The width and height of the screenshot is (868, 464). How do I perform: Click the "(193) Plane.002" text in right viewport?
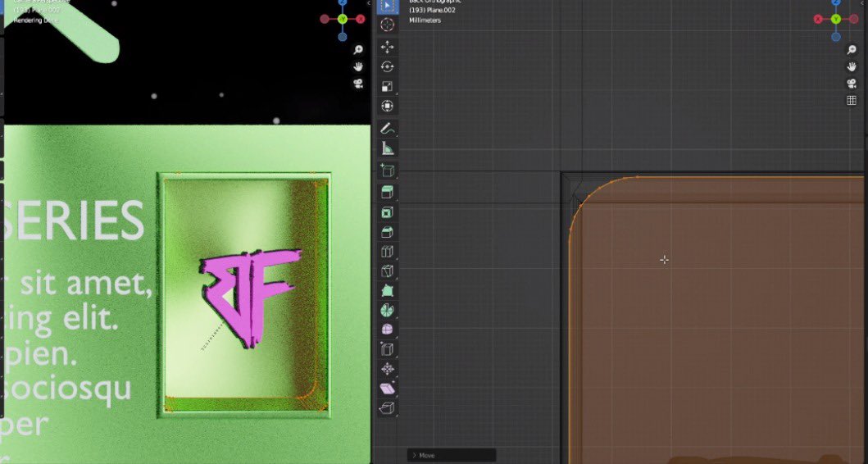point(432,10)
